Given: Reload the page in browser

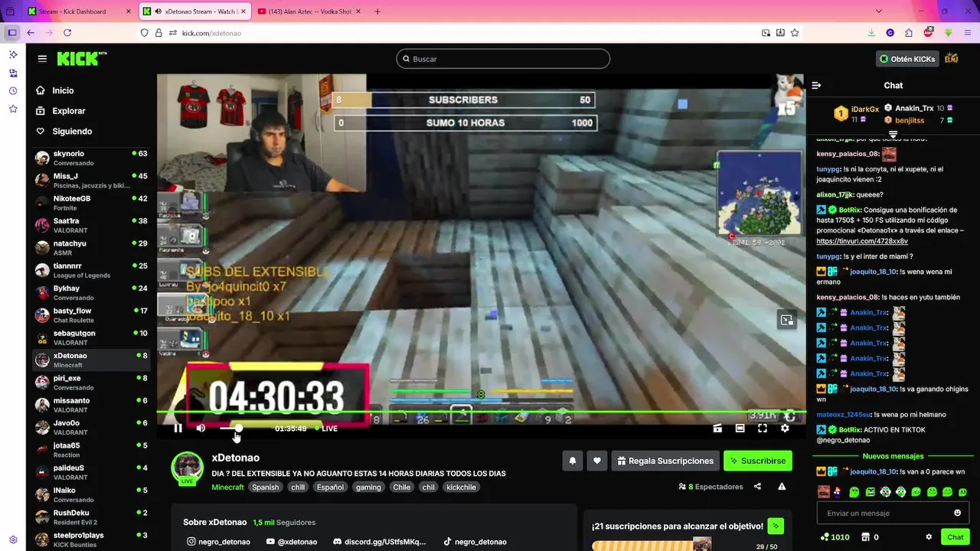Looking at the screenshot, I should coord(67,33).
